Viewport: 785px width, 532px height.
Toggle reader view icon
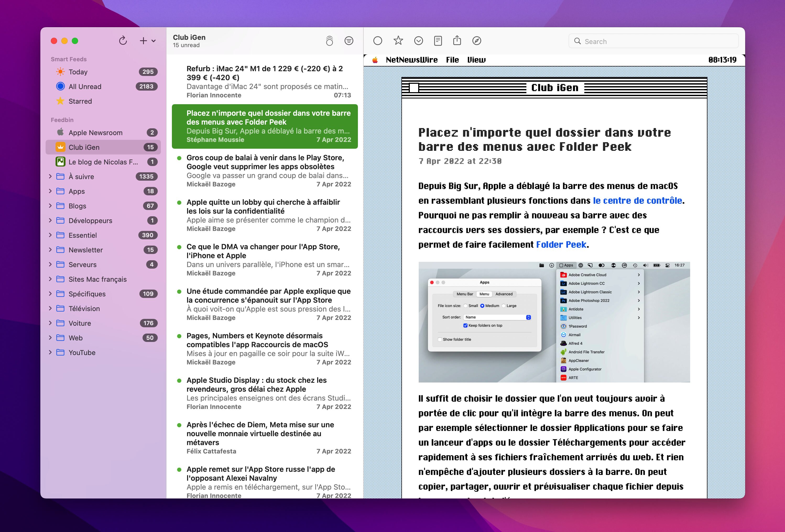click(x=438, y=41)
